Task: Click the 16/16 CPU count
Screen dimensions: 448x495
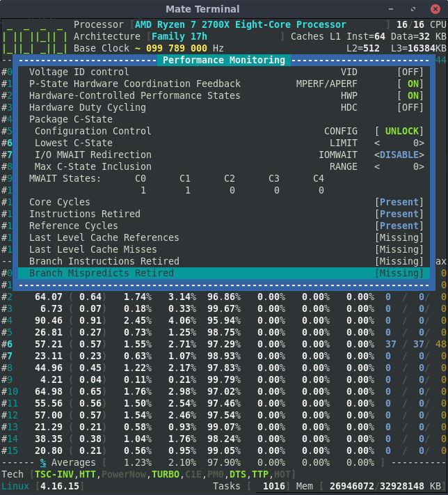Action: [410, 24]
